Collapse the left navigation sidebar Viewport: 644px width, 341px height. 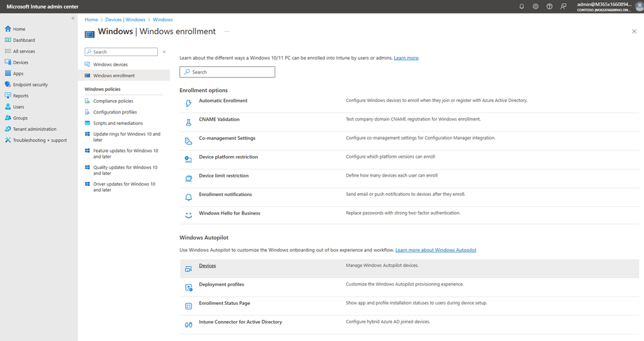pos(73,18)
